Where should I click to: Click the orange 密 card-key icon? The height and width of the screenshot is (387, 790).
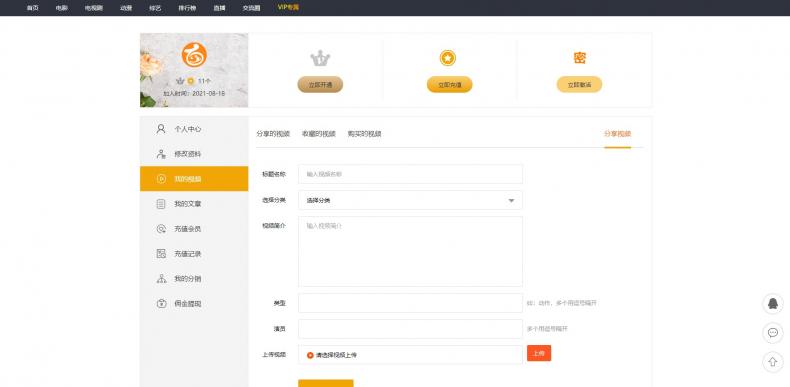click(x=579, y=58)
